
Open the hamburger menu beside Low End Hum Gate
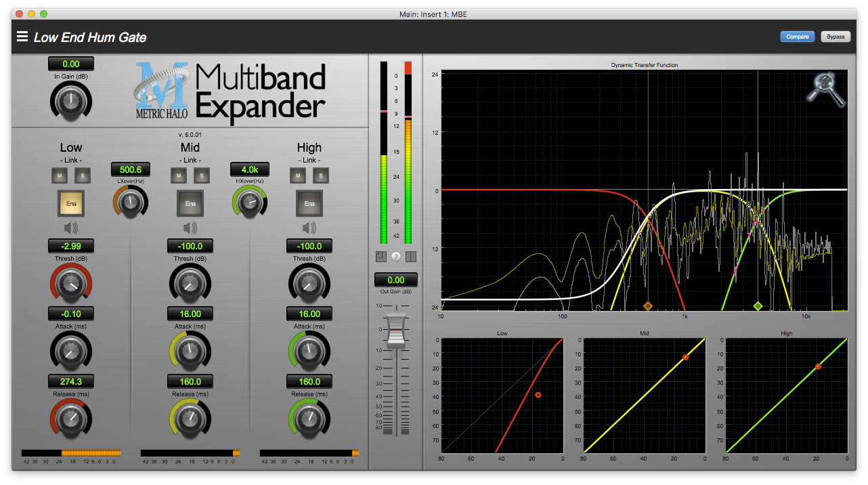(22, 37)
